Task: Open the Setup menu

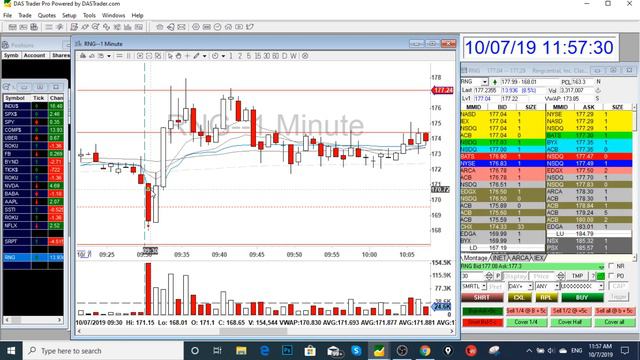Action: 69,15
